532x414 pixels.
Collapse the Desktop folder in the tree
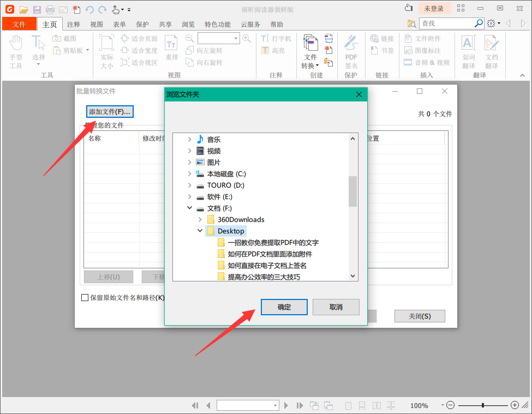point(200,230)
